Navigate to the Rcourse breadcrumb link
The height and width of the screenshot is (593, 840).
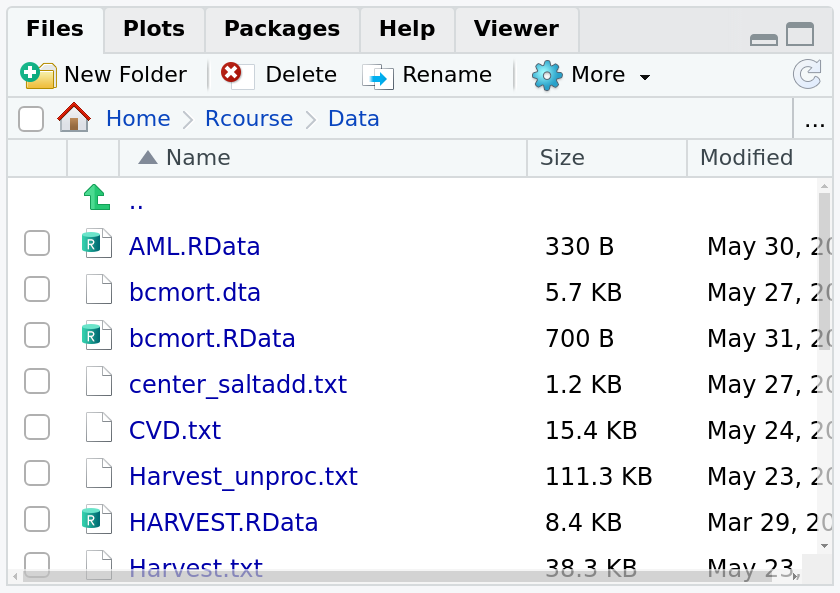point(248,118)
